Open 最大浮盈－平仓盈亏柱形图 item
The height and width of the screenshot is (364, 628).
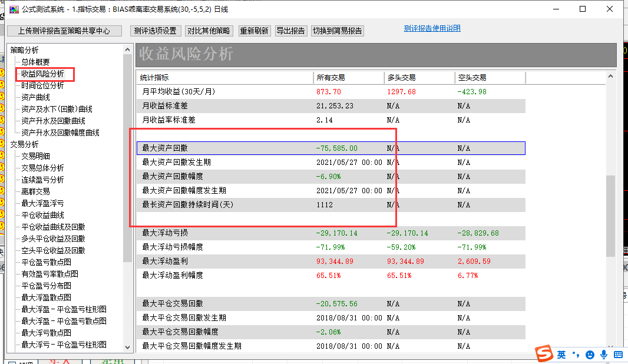pyautogui.click(x=64, y=309)
